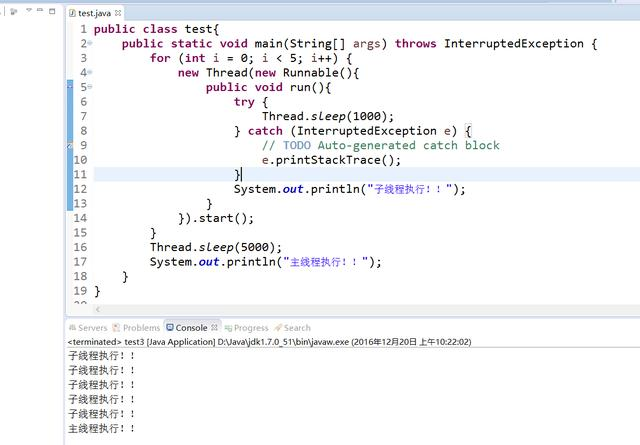Click the link-with-editor icon in left panel toolbar
The image size is (640, 445).
[14, 11]
